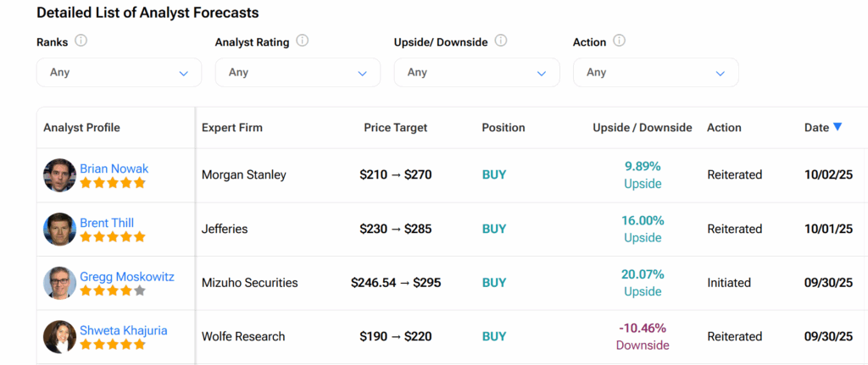This screenshot has width=868, height=365.
Task: Open Brian Nowak's analyst profile link
Action: click(x=114, y=169)
